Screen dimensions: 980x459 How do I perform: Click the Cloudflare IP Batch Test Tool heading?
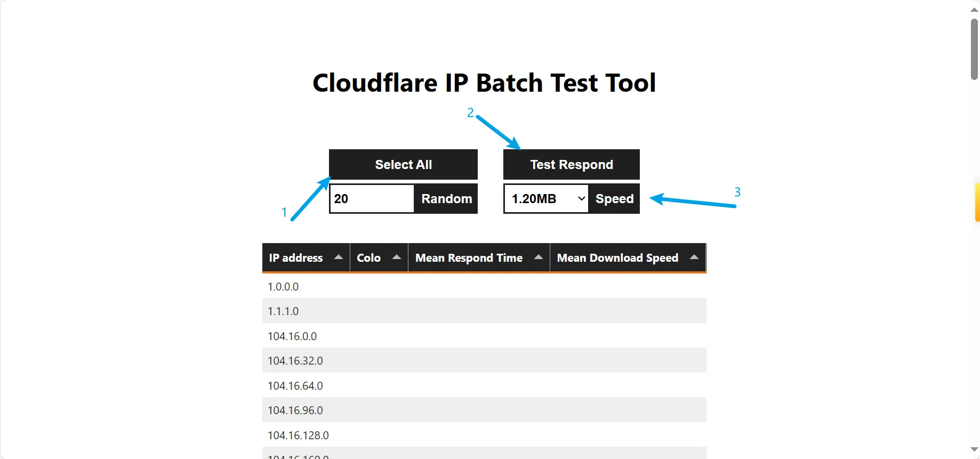point(484,83)
